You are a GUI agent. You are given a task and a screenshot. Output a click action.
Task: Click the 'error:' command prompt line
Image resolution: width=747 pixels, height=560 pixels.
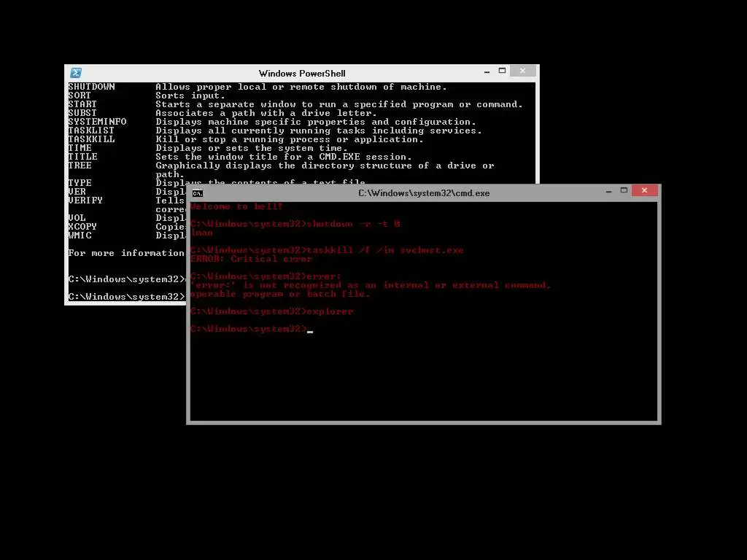coord(266,276)
